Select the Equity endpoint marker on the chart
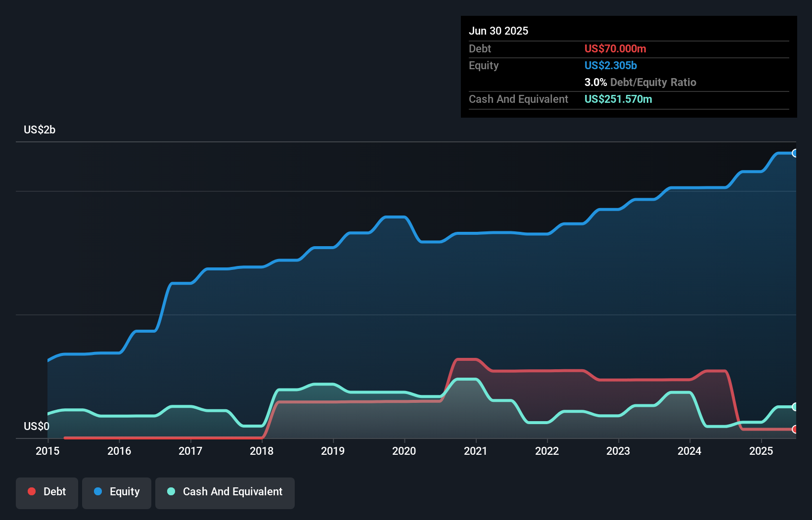 point(795,153)
